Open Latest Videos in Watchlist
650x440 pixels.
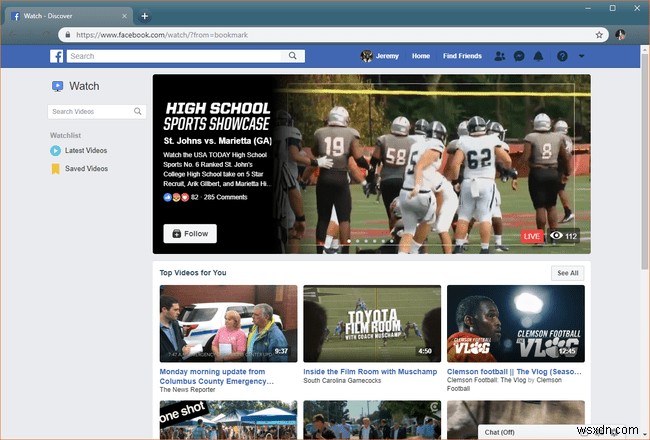(x=86, y=151)
